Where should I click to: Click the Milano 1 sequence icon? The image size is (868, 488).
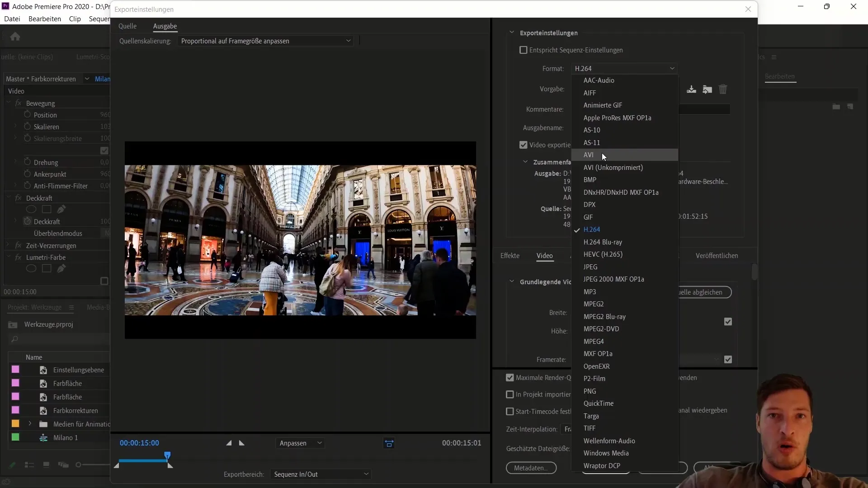pyautogui.click(x=43, y=438)
